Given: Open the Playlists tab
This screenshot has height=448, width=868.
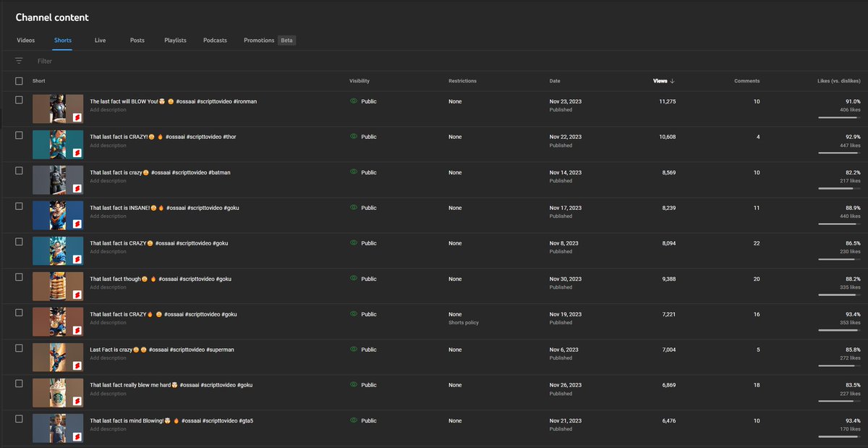Looking at the screenshot, I should coord(175,41).
